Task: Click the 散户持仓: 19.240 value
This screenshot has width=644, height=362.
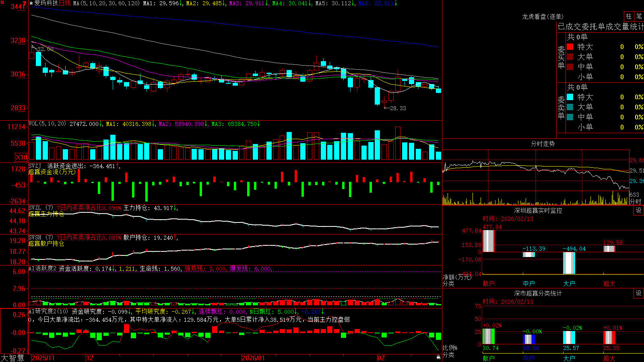Action: coord(148,238)
